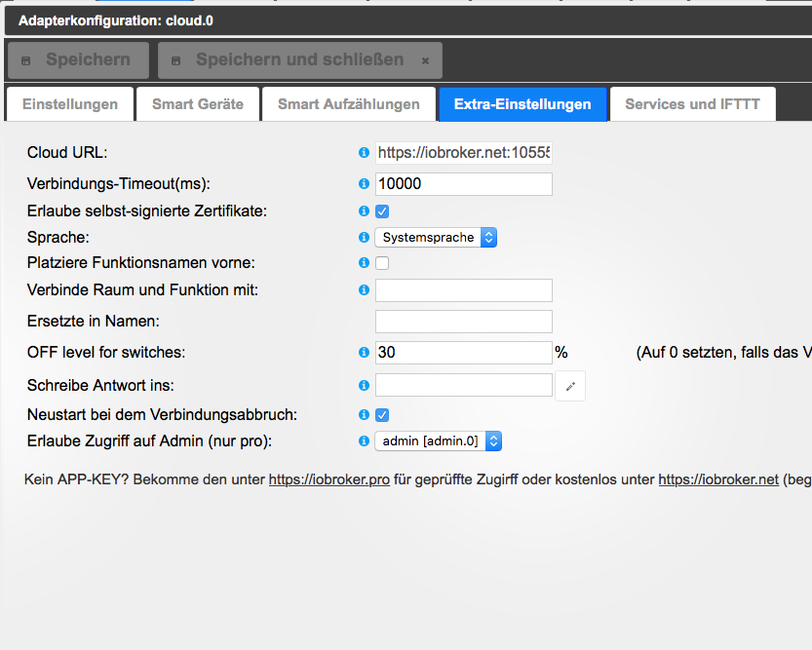Follow the https://iobroker.pro link
812x650 pixels.
click(x=329, y=479)
